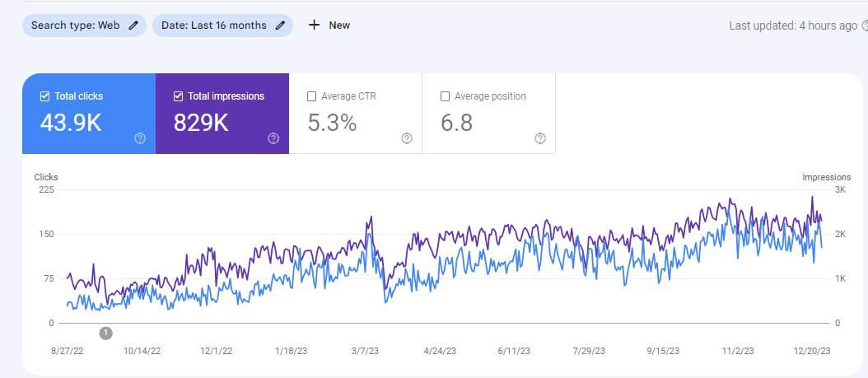Select the 5.3% Average CTR value
Image resolution: width=868 pixels, height=378 pixels.
tap(332, 123)
